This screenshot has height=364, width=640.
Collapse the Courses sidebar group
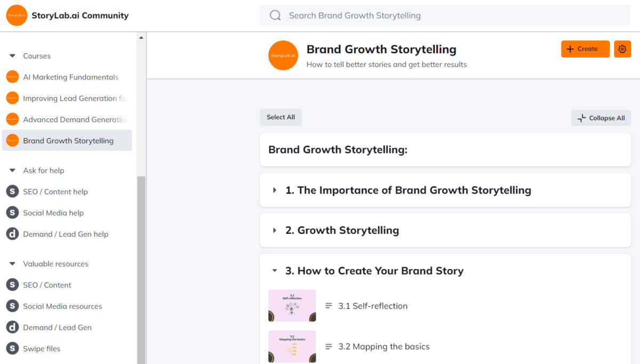click(12, 55)
